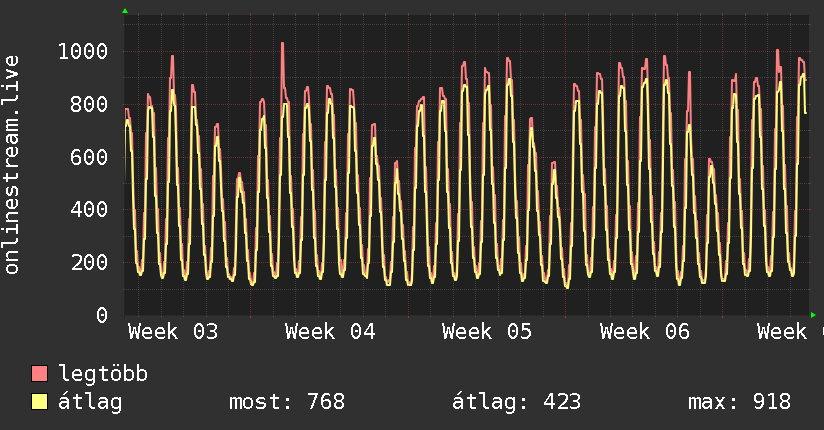This screenshot has height=430, width=824.
Task: Click the Week 04 x-axis label
Action: pos(330,332)
